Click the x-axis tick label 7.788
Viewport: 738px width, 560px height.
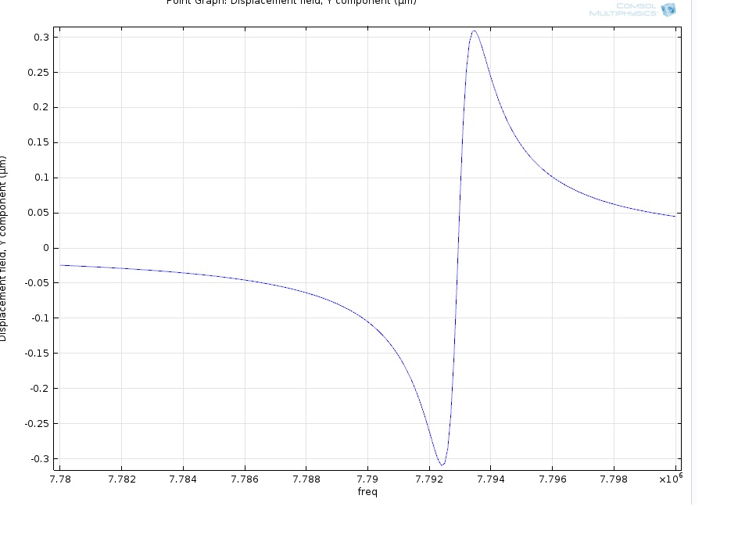click(x=306, y=479)
